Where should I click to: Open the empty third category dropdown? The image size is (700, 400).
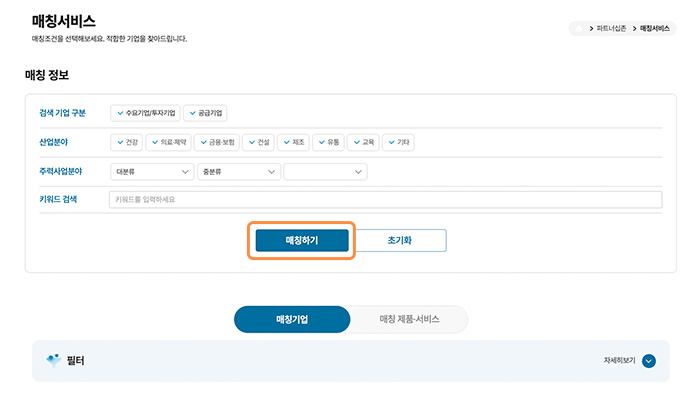point(325,172)
